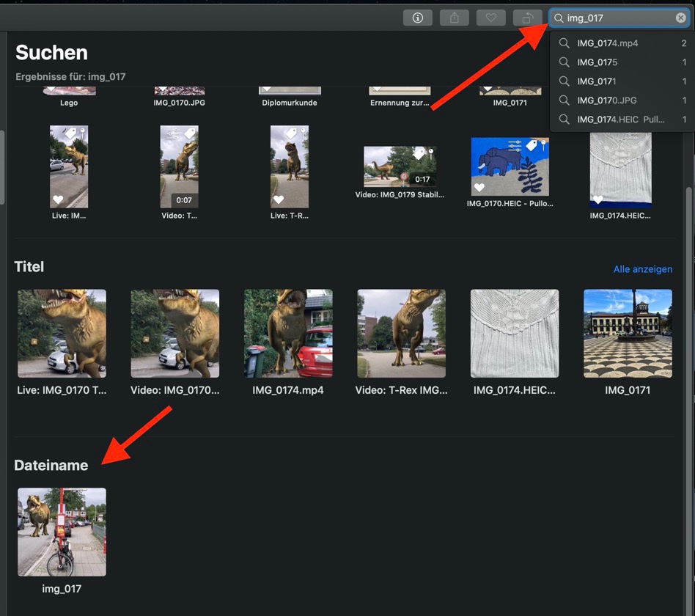Open the Video: IMG_0170... thumbnail in Titel
The width and height of the screenshot is (695, 616).
tap(175, 334)
